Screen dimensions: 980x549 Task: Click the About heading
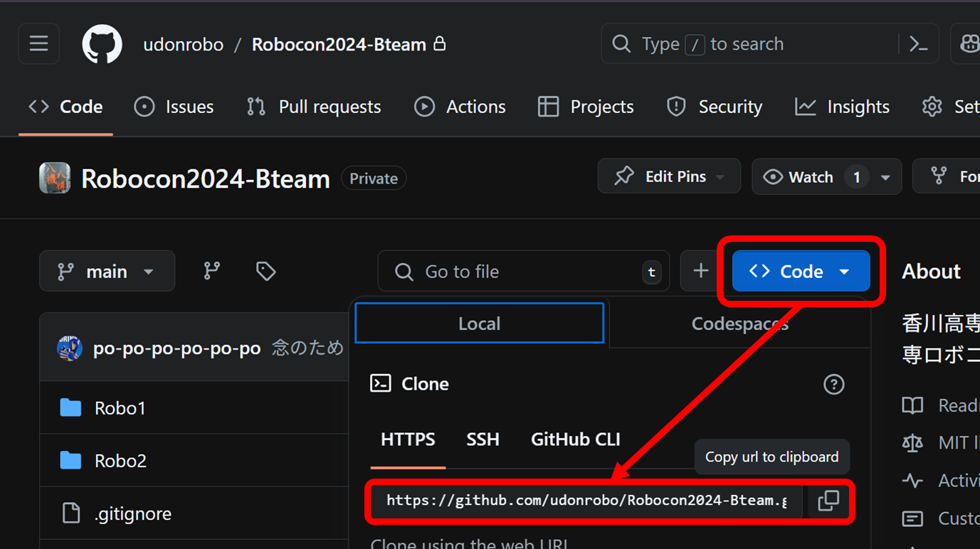pos(931,271)
